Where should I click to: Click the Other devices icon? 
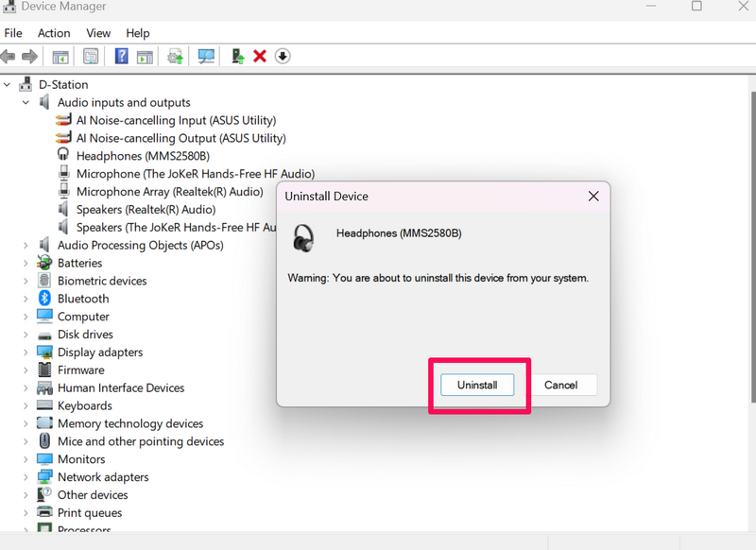coord(44,494)
